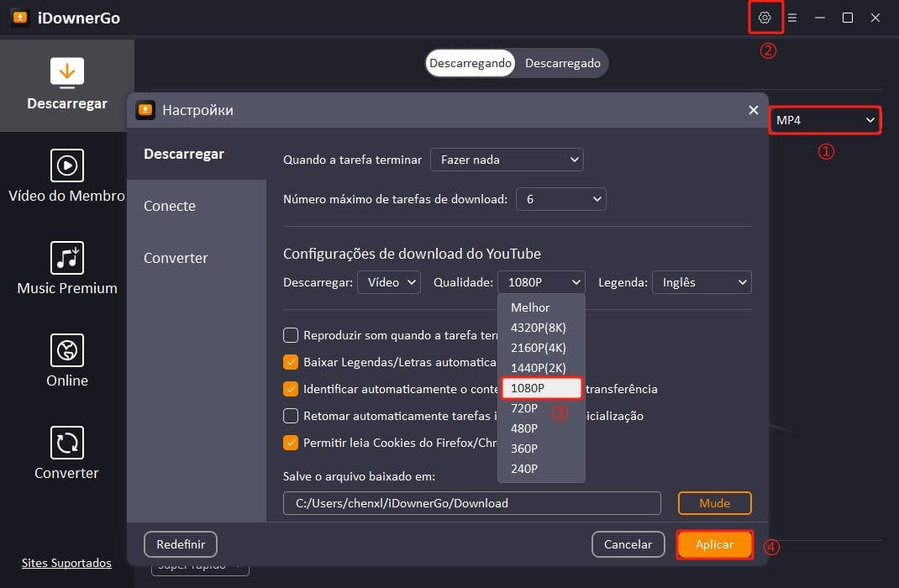This screenshot has width=899, height=588.
Task: Open Vídeo do Membro section
Action: 67,176
